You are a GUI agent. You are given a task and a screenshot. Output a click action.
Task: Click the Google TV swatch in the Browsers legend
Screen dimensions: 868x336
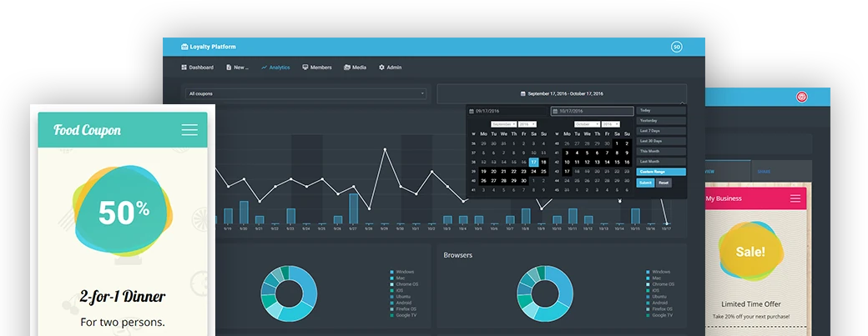coord(648,315)
